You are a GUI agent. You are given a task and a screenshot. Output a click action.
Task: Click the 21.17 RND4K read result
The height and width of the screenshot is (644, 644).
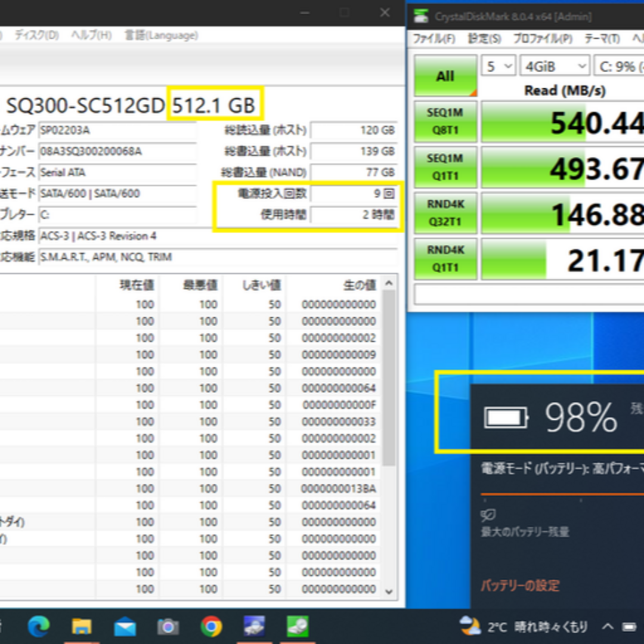563,259
